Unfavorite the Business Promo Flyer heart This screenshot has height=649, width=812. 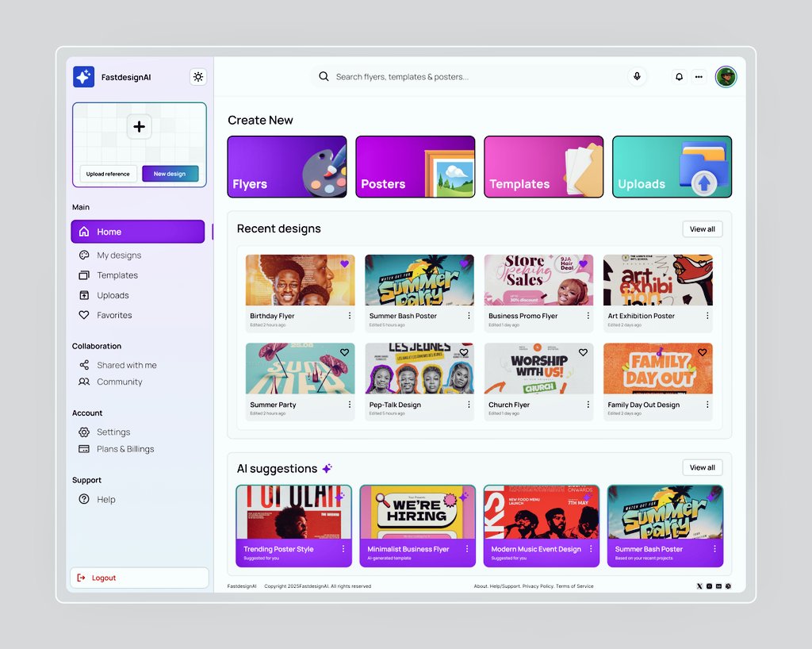tap(583, 263)
